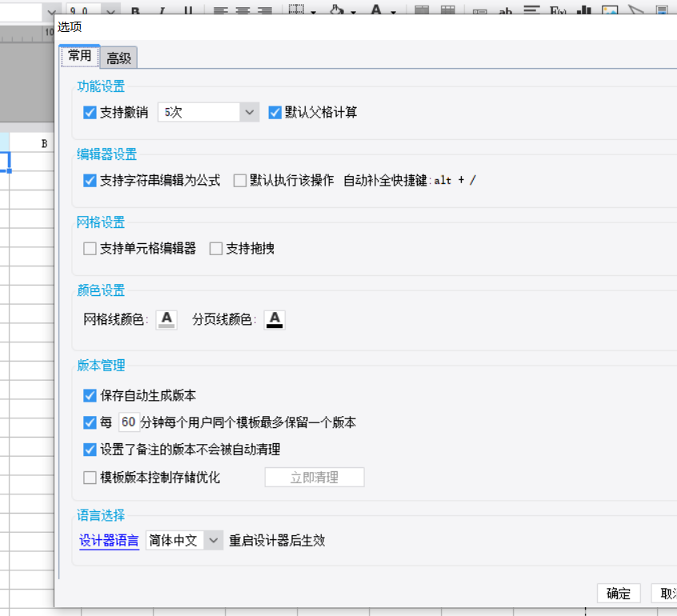Enable the 支持拖拽 checkbox

[216, 249]
